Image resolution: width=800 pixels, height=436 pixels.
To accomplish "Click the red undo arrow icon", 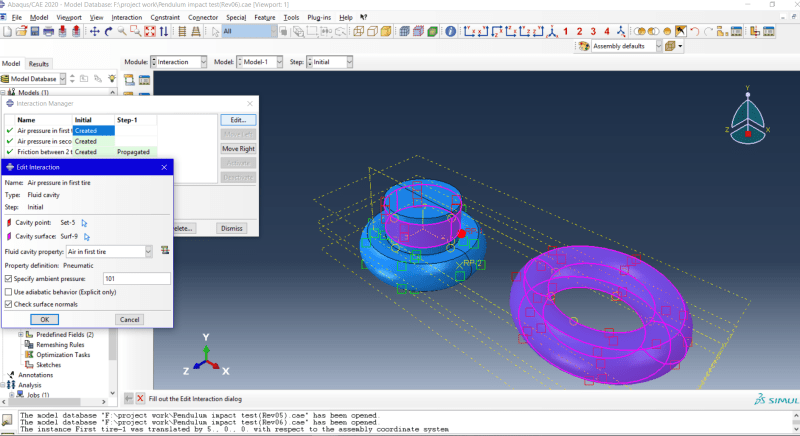I will (x=694, y=32).
